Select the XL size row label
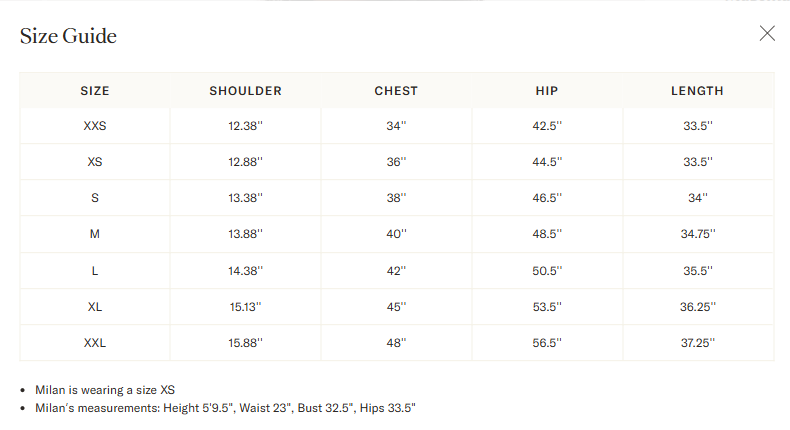Viewport: 790px width, 430px height. click(x=95, y=307)
